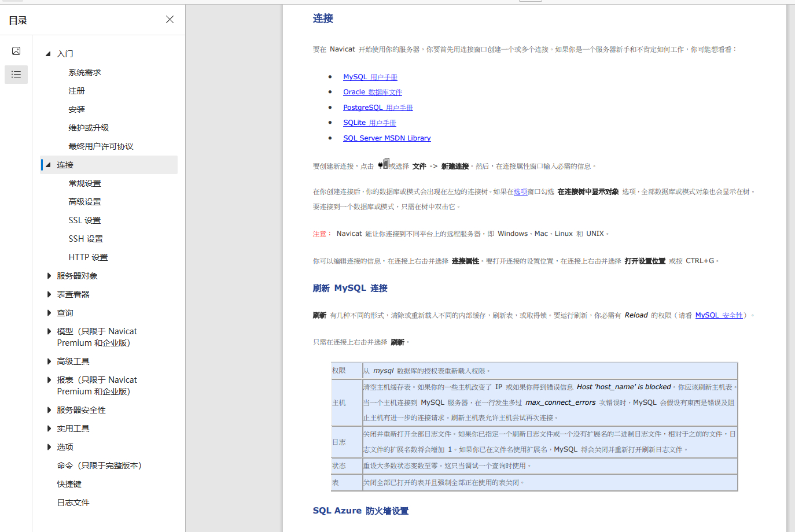Open 最终用户许可协议 outline entry
795x532 pixels.
click(101, 146)
